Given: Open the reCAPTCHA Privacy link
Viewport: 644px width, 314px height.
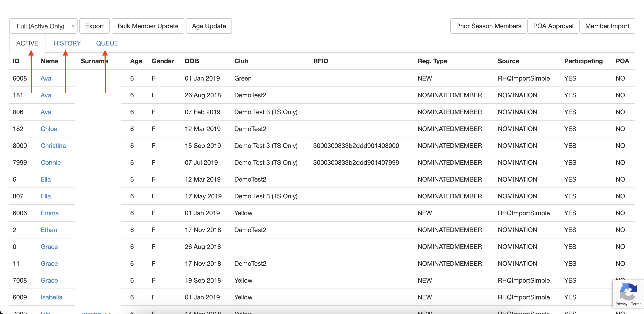Looking at the screenshot, I should (x=621, y=304).
